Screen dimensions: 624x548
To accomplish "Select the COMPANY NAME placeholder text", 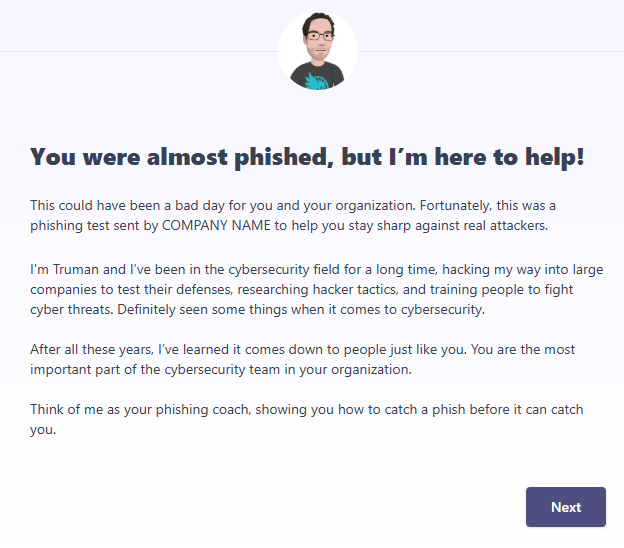I will pyautogui.click(x=216, y=225).
